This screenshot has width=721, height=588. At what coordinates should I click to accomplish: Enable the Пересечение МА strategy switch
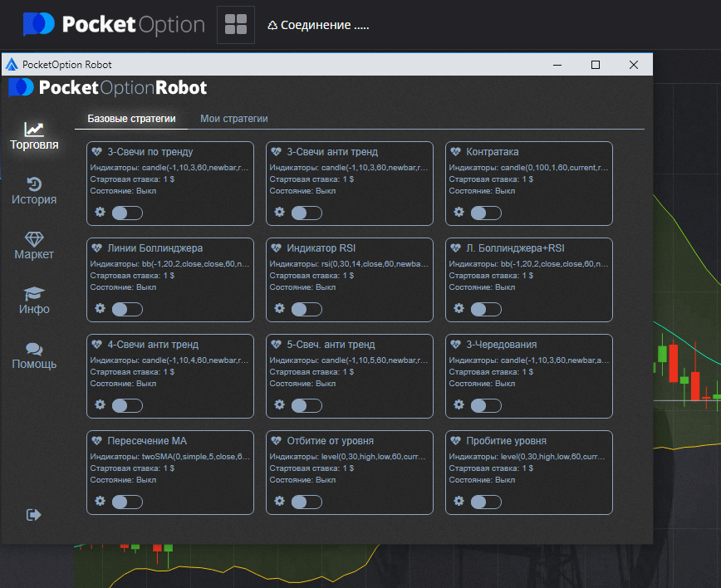pos(127,502)
